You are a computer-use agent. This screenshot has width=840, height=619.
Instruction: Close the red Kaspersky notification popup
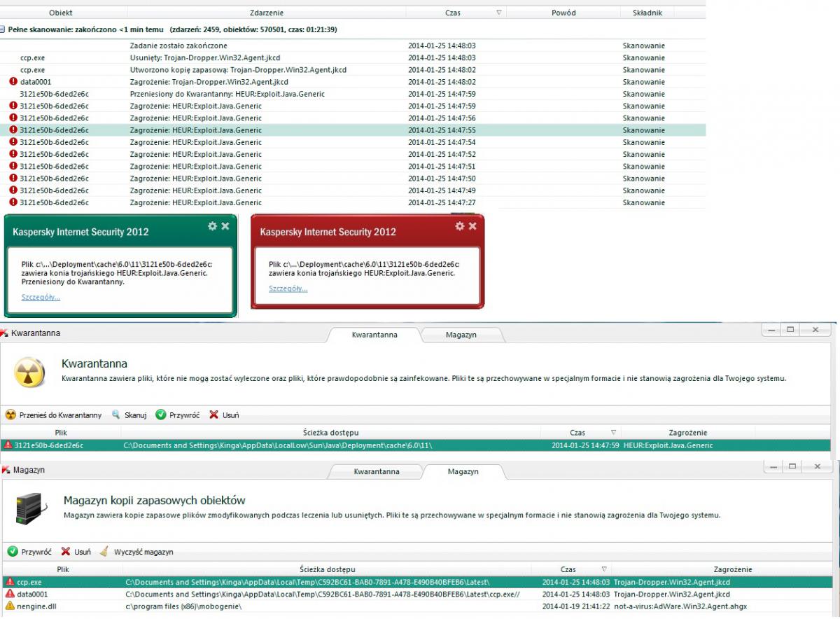472,226
